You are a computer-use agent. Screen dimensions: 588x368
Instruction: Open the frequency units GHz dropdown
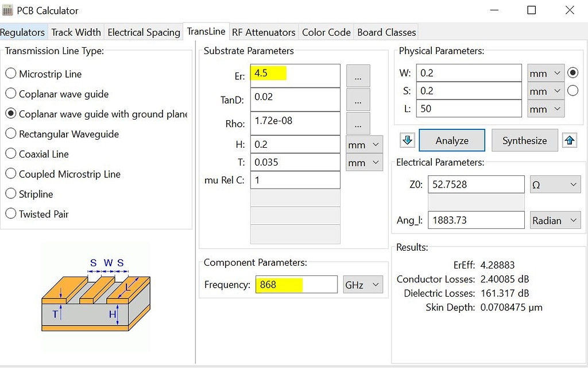pyautogui.click(x=362, y=284)
